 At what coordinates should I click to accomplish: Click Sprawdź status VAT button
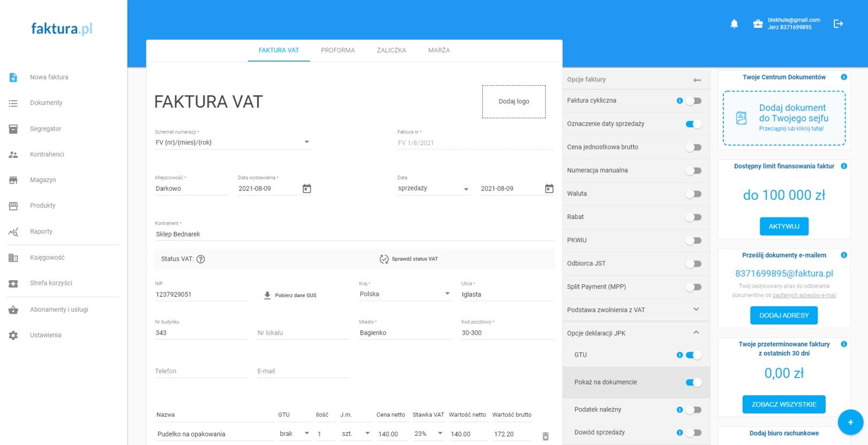click(409, 259)
